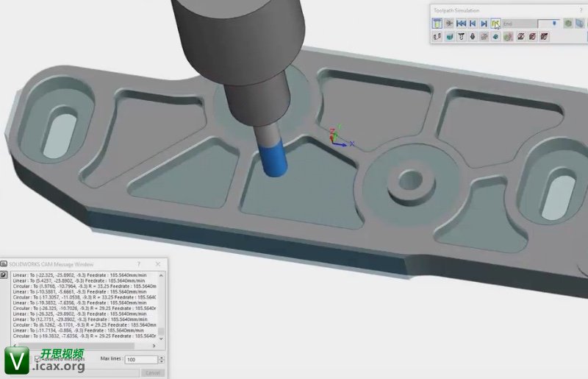Open help in Toolpath Simulation title bar
This screenshot has width=588, height=379.
581,10
